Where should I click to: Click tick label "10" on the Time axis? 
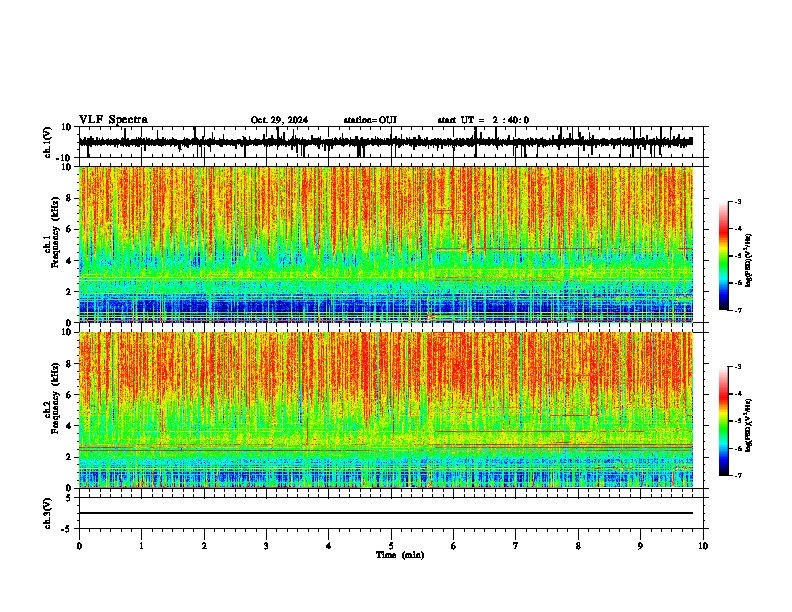703,546
